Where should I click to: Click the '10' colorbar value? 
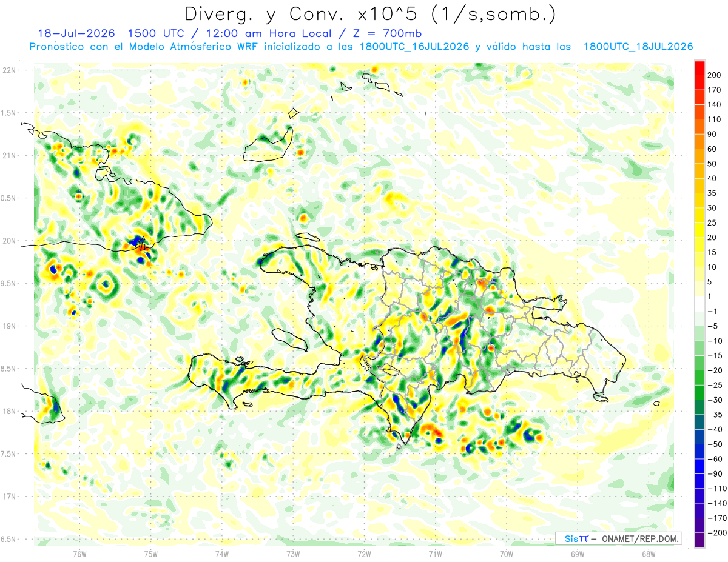coord(712,267)
